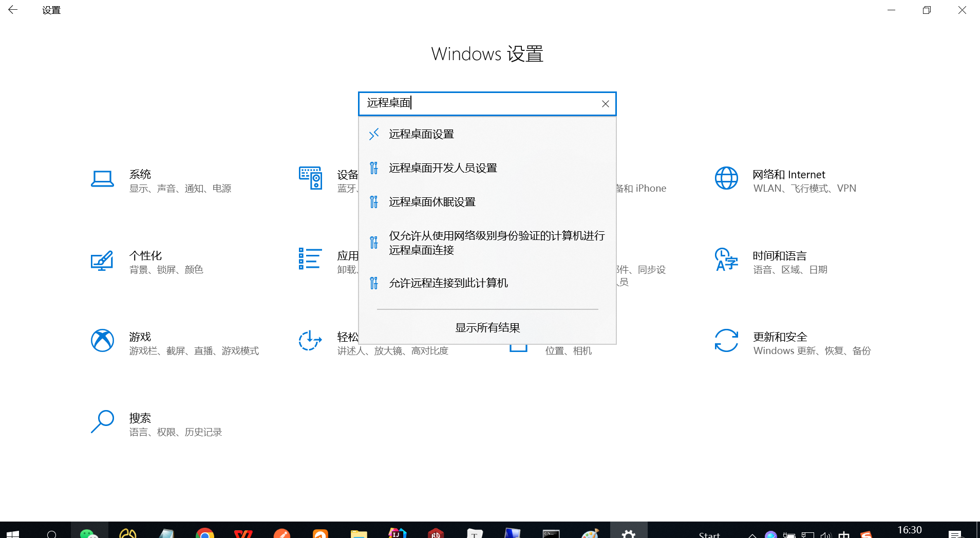Open taskbar search magnifier
Image resolution: width=980 pixels, height=538 pixels.
click(x=51, y=533)
